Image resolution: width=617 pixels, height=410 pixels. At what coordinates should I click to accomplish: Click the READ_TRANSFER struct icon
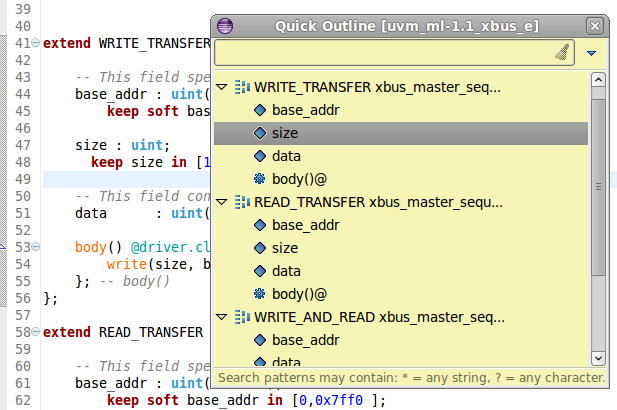pos(242,202)
